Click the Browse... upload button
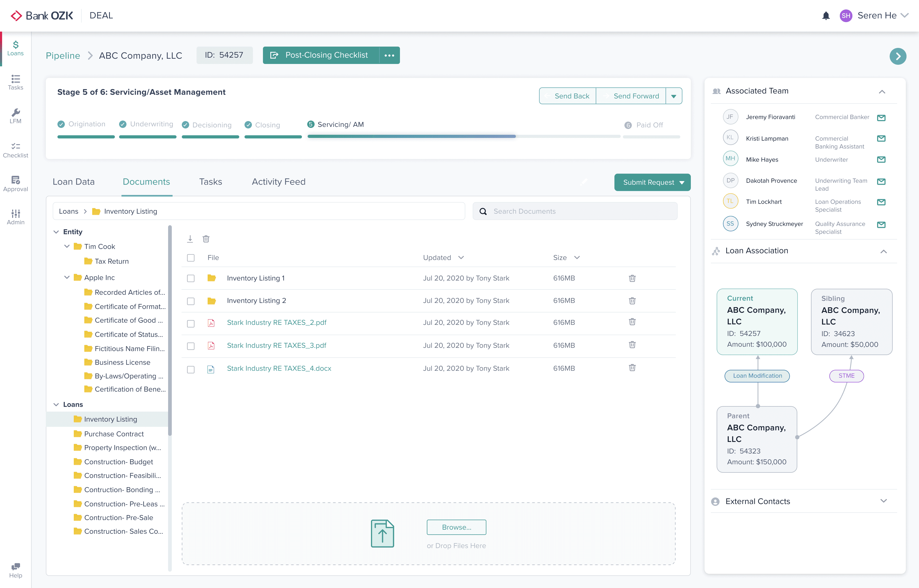 coord(456,527)
